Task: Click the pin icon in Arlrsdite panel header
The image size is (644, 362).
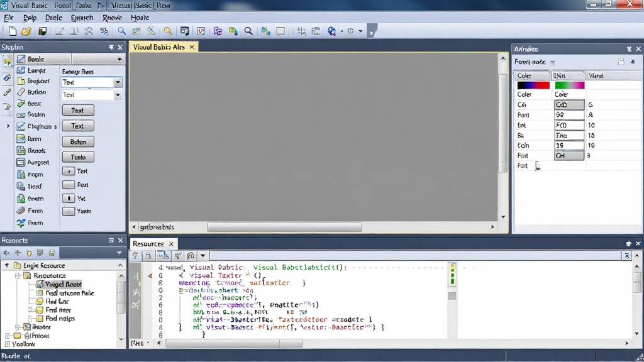Action: tap(629, 49)
